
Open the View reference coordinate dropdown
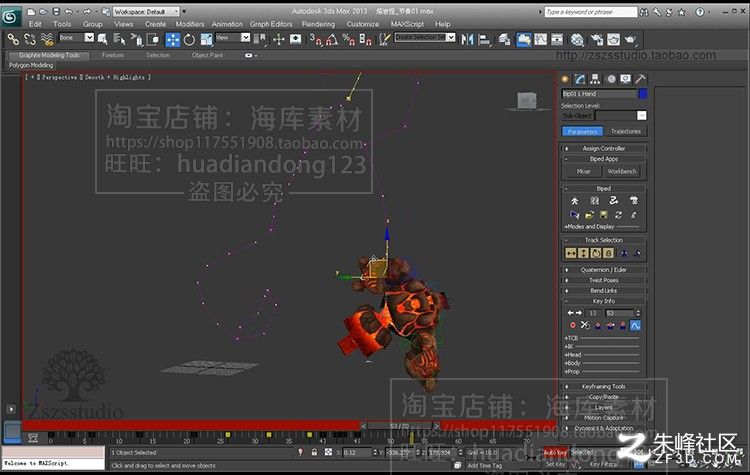[x=232, y=37]
